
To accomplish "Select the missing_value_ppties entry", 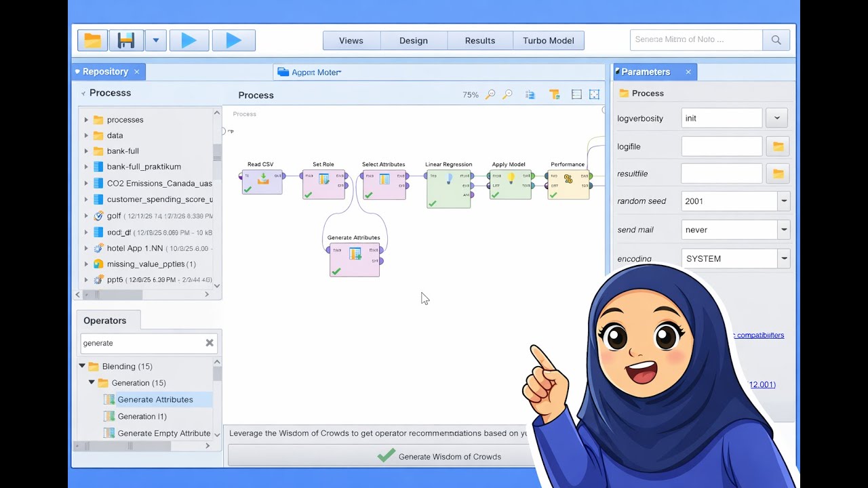I will click(144, 264).
